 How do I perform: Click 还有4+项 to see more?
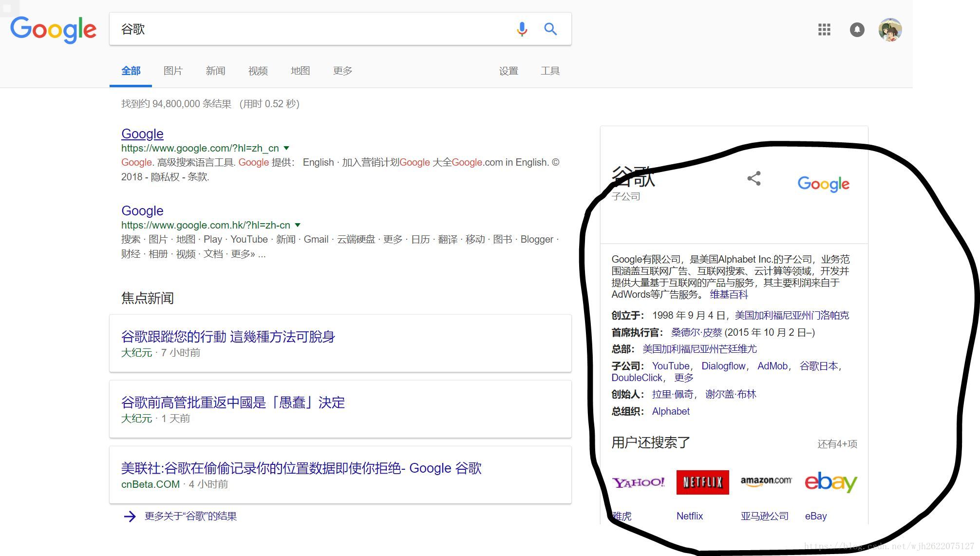click(837, 444)
